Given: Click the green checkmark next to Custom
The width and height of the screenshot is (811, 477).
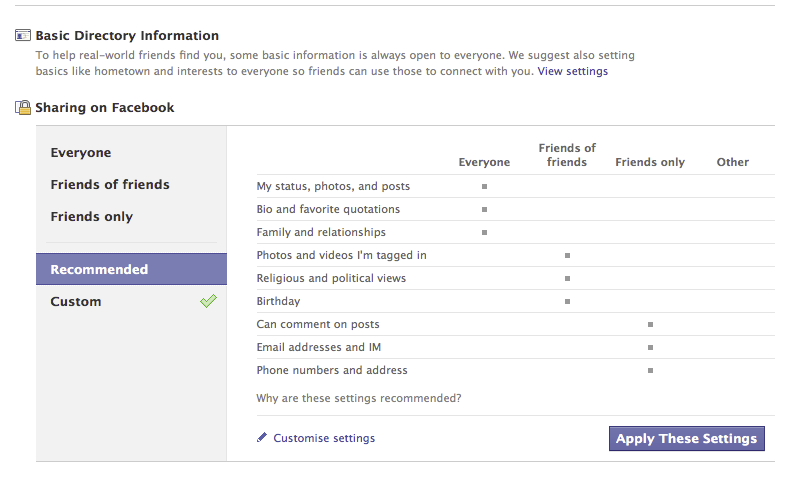Looking at the screenshot, I should pyautogui.click(x=208, y=301).
